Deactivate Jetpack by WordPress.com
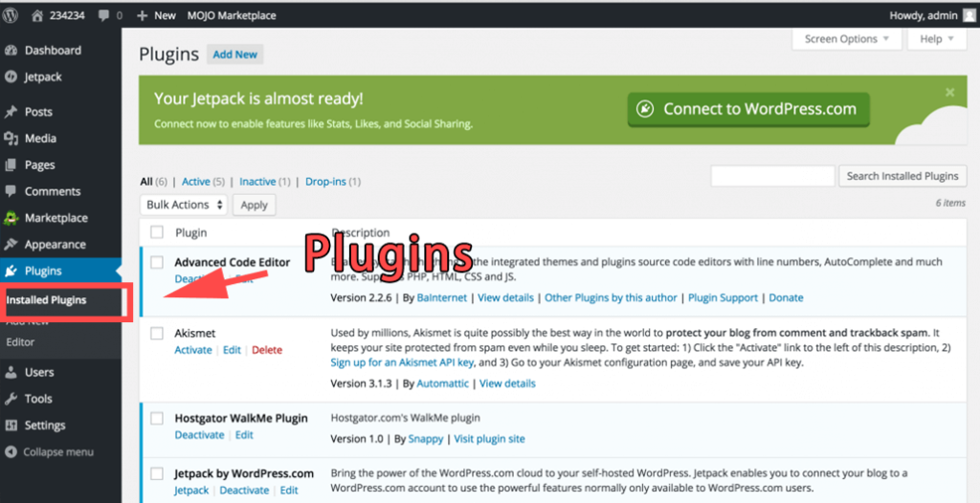The image size is (980, 503). tap(244, 491)
